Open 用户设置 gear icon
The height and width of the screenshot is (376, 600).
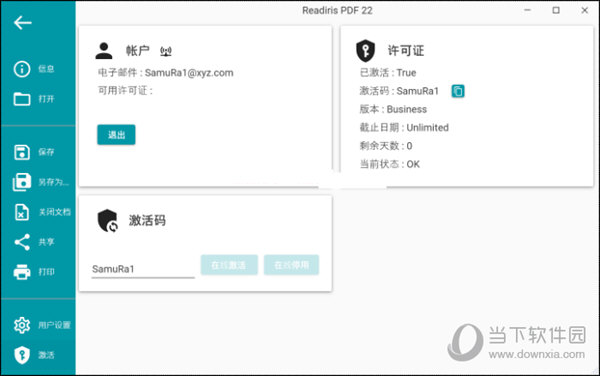(22, 325)
